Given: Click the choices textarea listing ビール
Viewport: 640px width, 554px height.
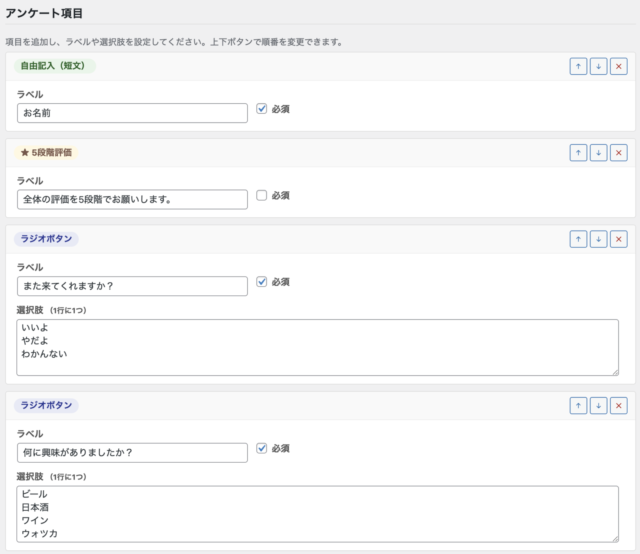Looking at the screenshot, I should click(317, 513).
